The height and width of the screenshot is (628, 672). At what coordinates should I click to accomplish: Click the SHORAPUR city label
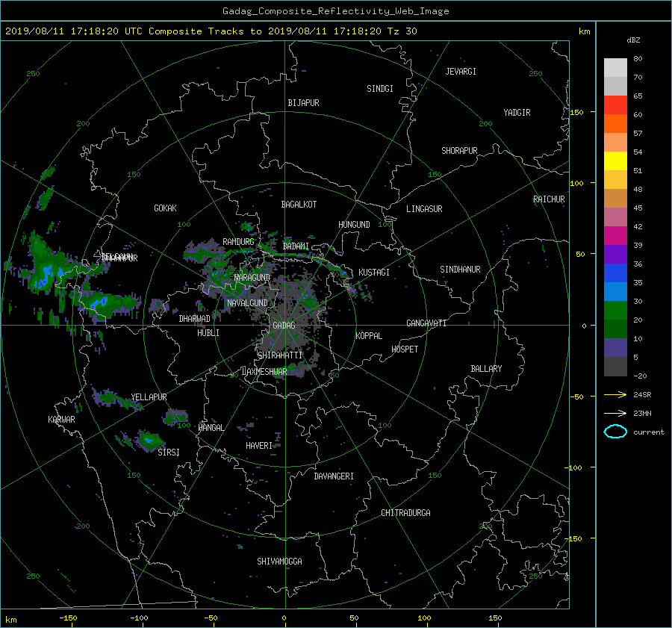click(459, 151)
